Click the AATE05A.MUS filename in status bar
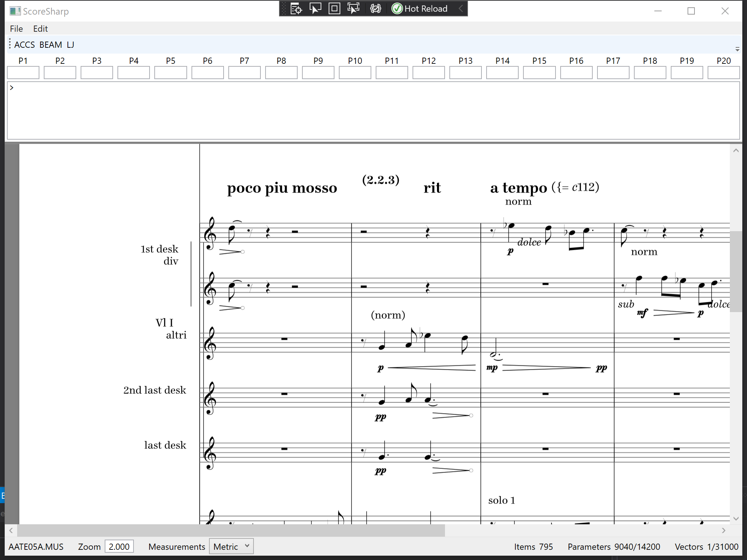747x560 pixels. 36,547
